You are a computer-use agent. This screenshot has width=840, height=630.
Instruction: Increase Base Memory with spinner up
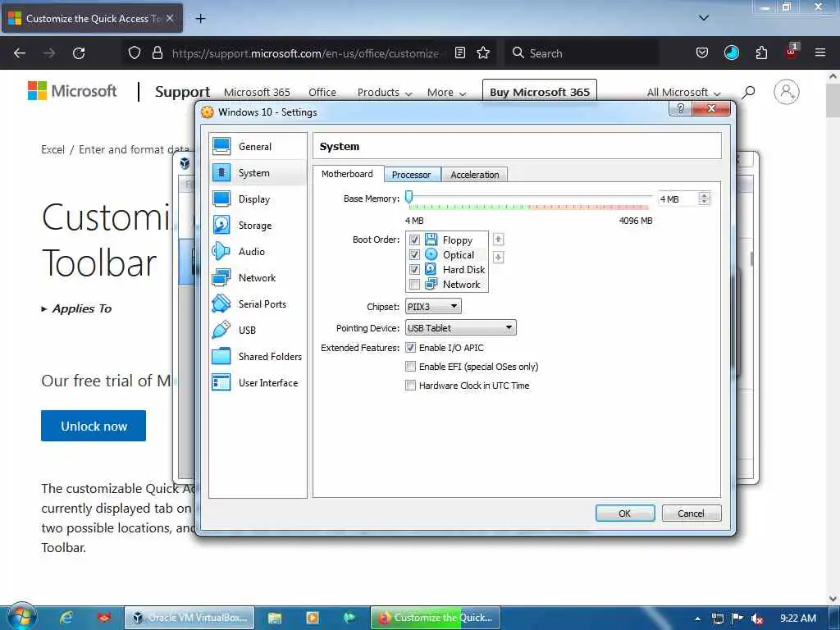(705, 195)
